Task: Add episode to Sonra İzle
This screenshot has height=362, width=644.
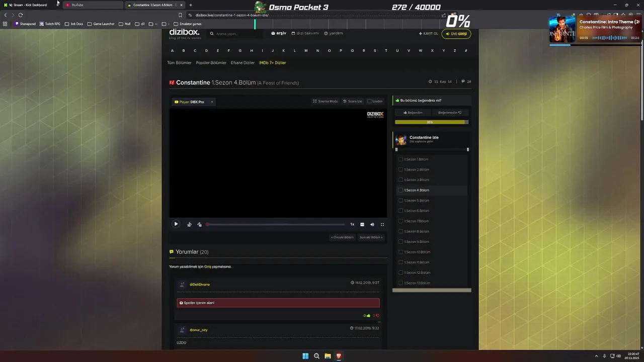Action: [x=353, y=102]
